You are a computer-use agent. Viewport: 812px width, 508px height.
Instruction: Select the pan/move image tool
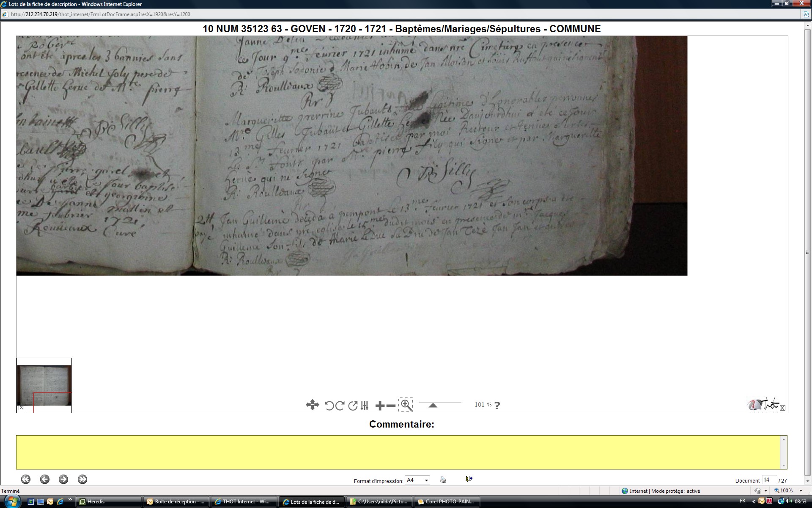click(312, 405)
